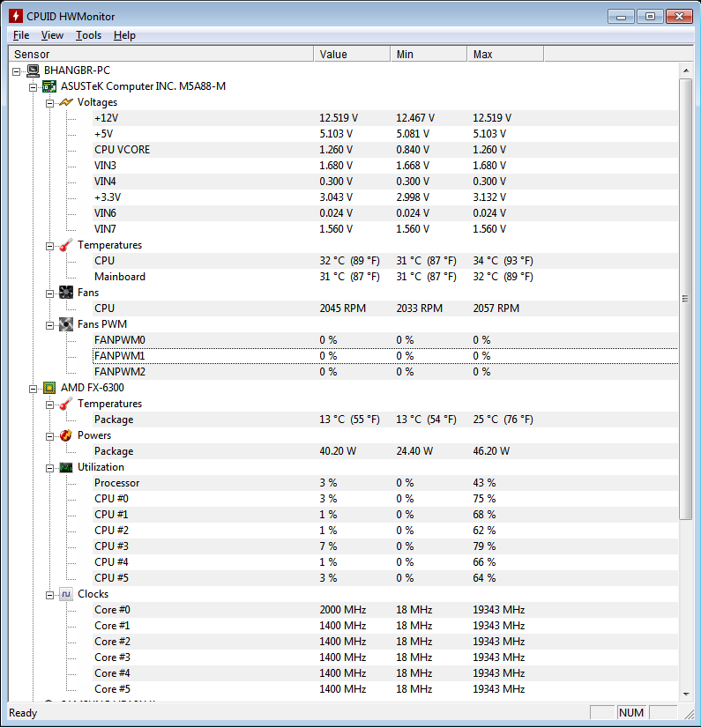Click the AMD FX-6300 processor chip icon
This screenshot has width=701, height=728.
49,388
